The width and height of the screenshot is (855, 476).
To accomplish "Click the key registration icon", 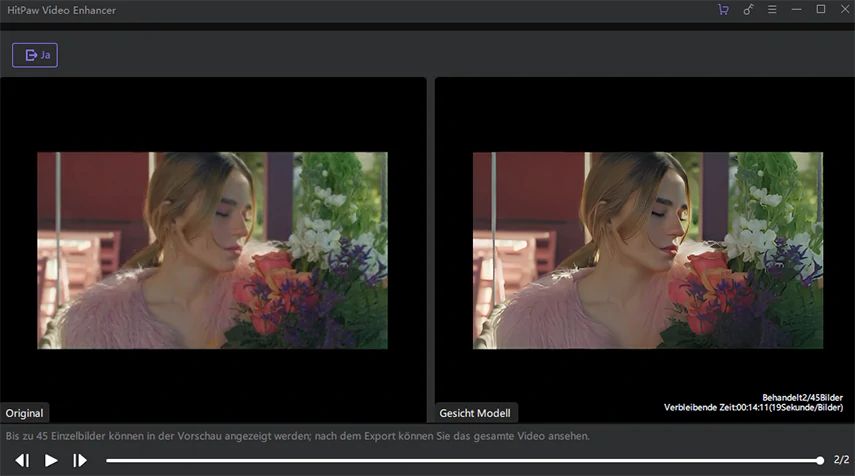I will [748, 10].
